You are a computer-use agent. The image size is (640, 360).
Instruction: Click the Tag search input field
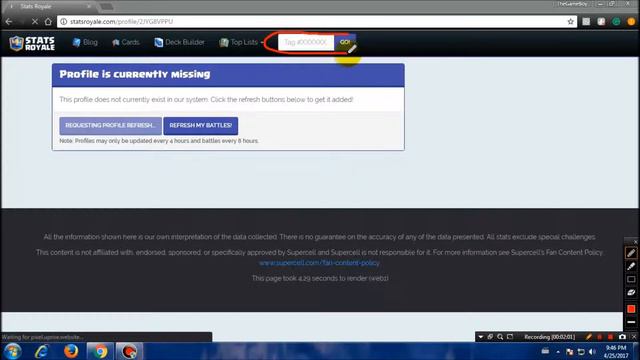(x=306, y=42)
